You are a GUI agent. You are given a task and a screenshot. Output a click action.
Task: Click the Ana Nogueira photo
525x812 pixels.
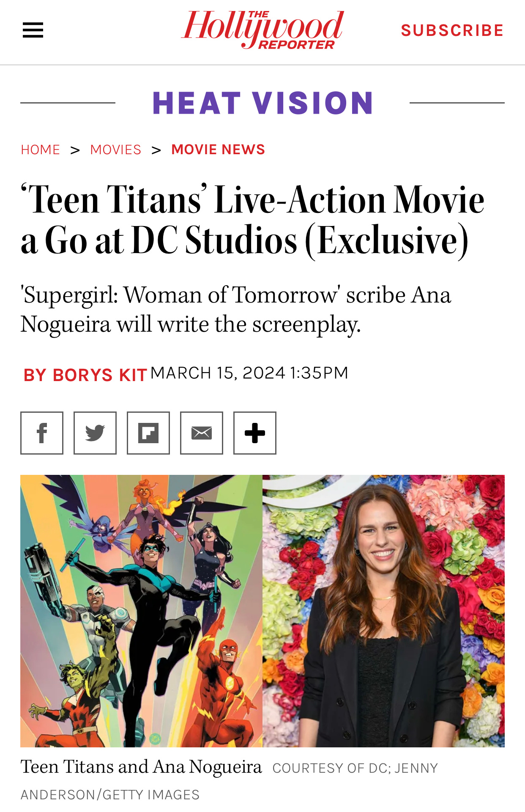(383, 611)
